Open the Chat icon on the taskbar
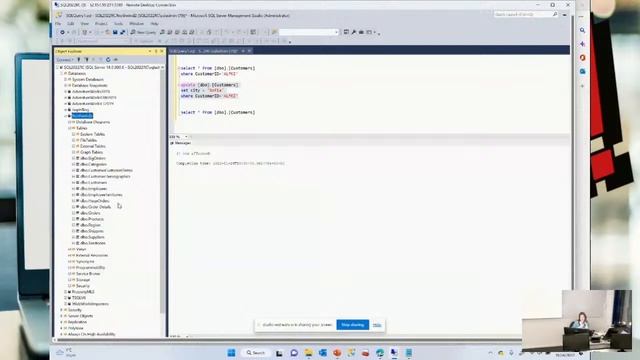This screenshot has width=640, height=360. 294,353
